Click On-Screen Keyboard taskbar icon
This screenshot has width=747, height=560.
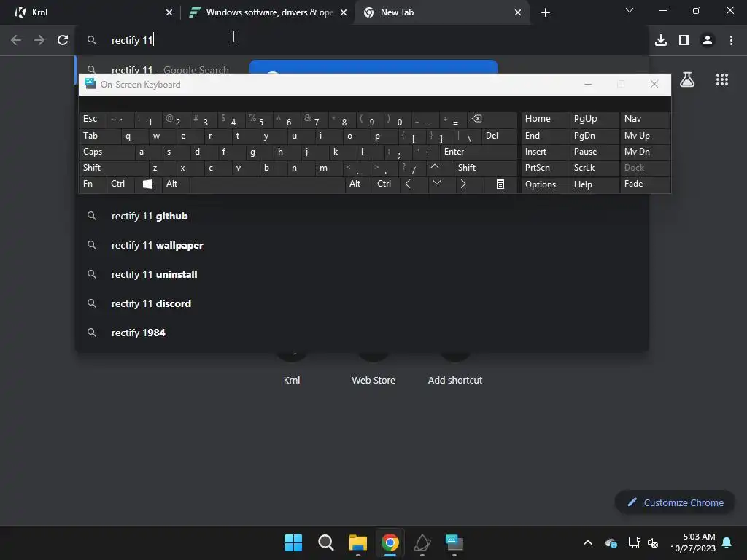[x=454, y=542]
